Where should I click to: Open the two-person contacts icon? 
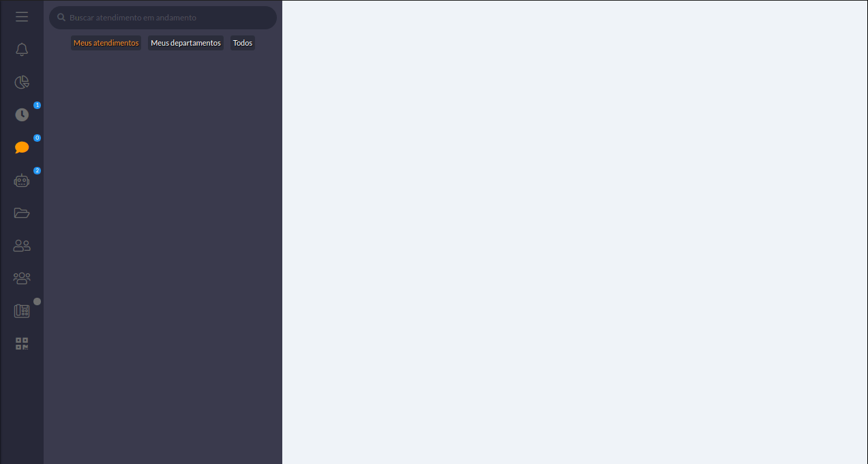click(x=22, y=245)
